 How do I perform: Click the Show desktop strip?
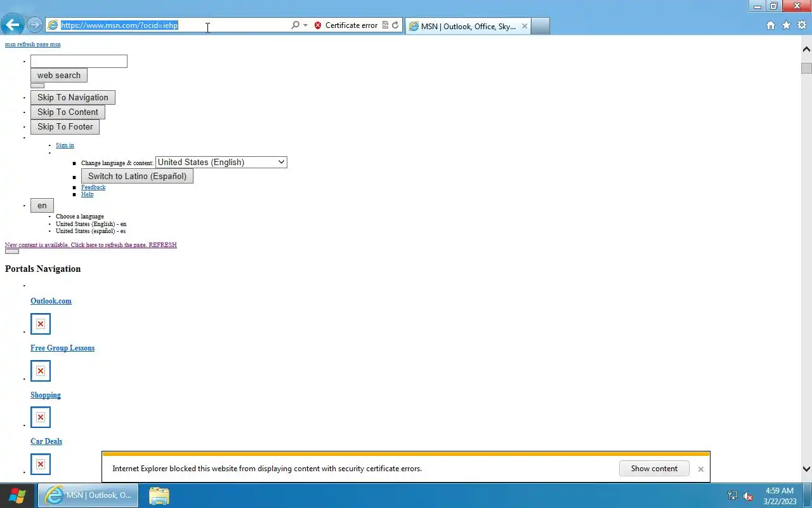coord(808,496)
